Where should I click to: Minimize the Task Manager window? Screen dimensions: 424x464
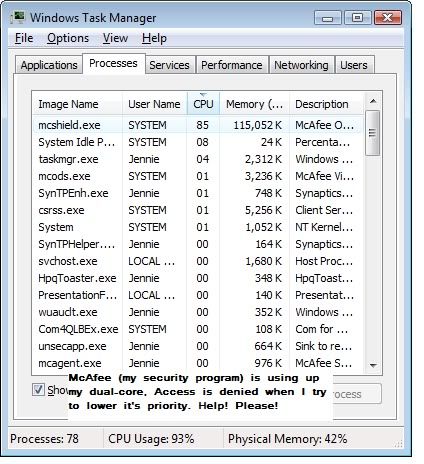(328, 18)
